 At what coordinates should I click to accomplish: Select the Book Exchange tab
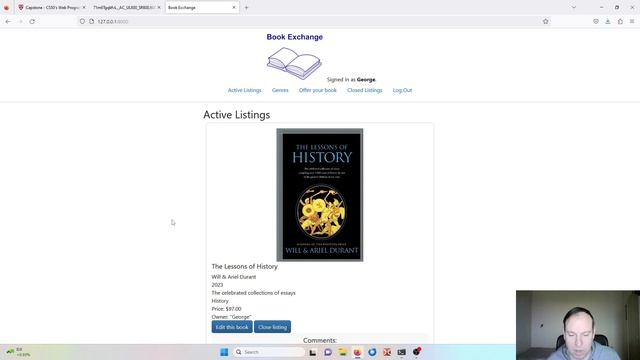click(x=202, y=7)
